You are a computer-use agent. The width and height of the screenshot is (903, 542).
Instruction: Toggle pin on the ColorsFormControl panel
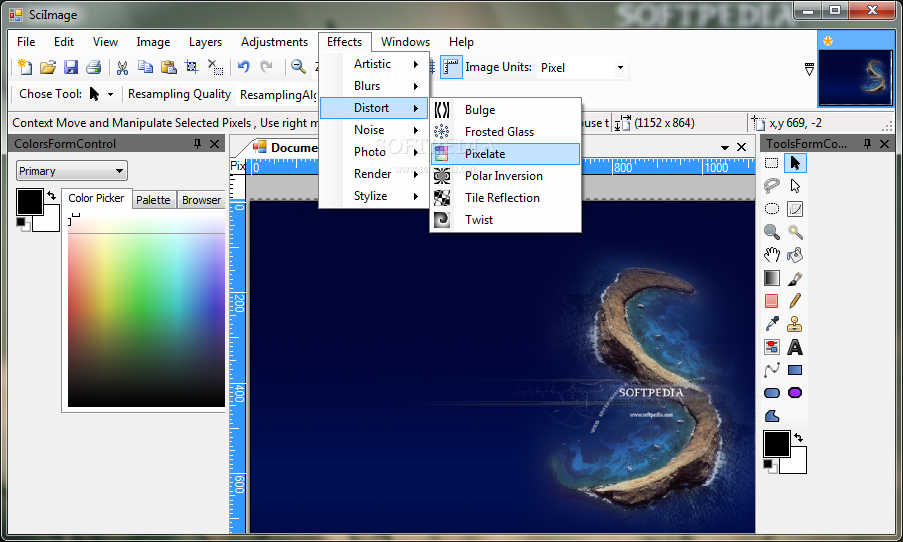pyautogui.click(x=198, y=143)
